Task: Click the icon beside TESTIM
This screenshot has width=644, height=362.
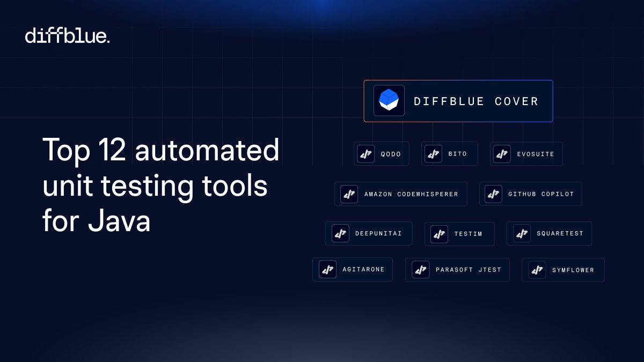Action: 439,234
